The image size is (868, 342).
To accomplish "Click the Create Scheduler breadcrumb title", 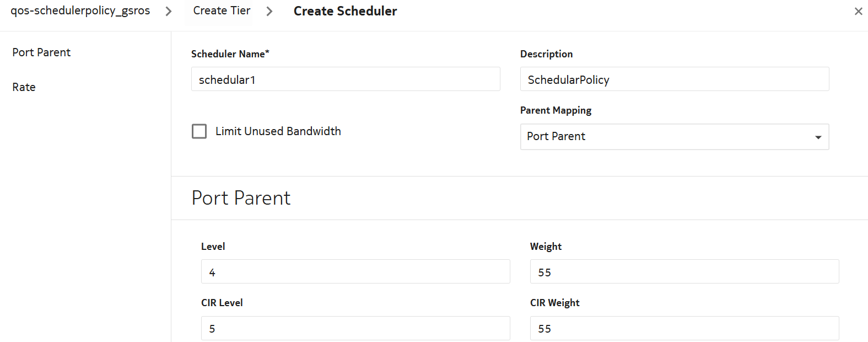I will 345,11.
